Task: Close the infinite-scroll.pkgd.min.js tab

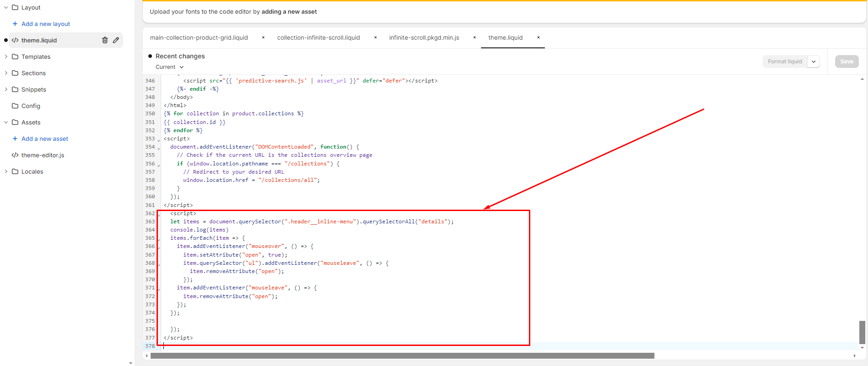Action: [x=475, y=37]
